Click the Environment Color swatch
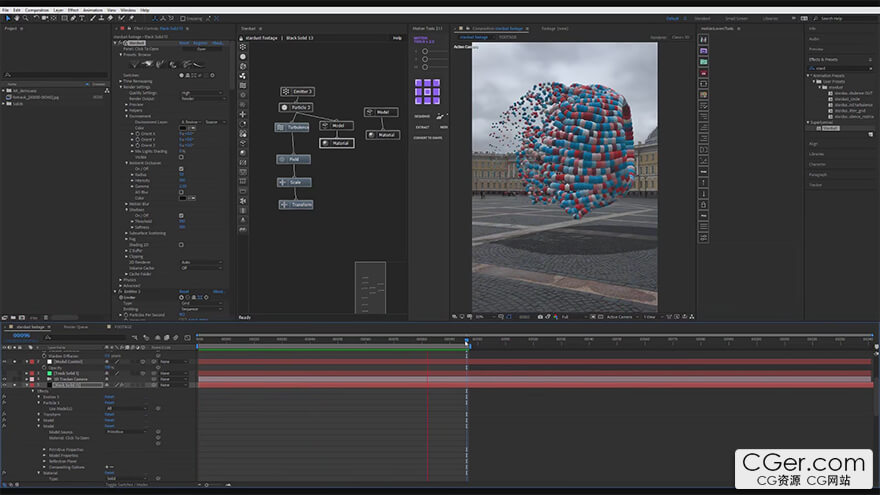Screen dimensions: 880x495 (x=183, y=128)
